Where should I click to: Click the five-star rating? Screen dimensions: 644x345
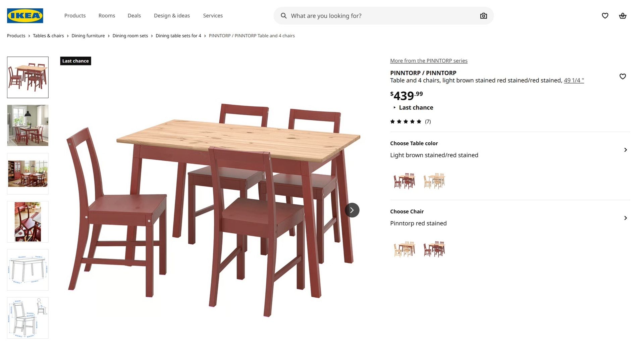click(x=406, y=121)
